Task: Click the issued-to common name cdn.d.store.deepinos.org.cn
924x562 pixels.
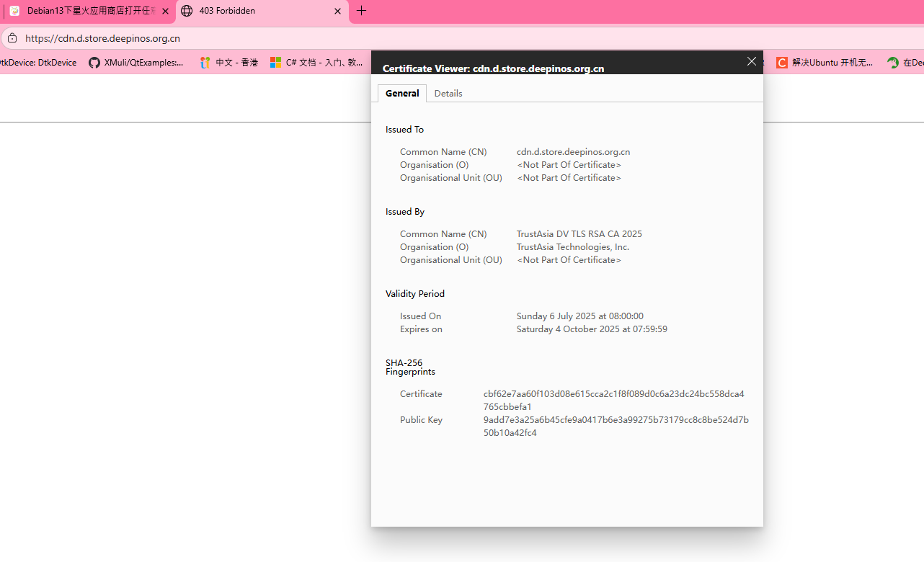Action: (x=573, y=152)
